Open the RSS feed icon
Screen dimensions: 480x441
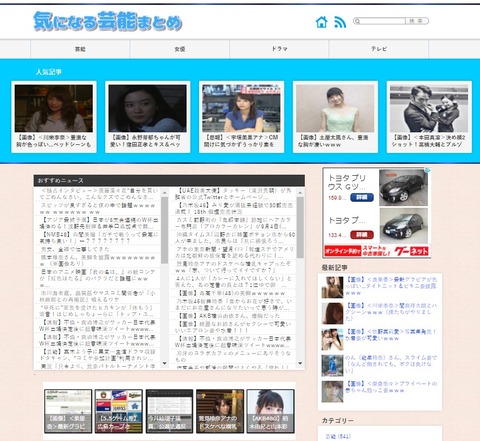tap(340, 22)
